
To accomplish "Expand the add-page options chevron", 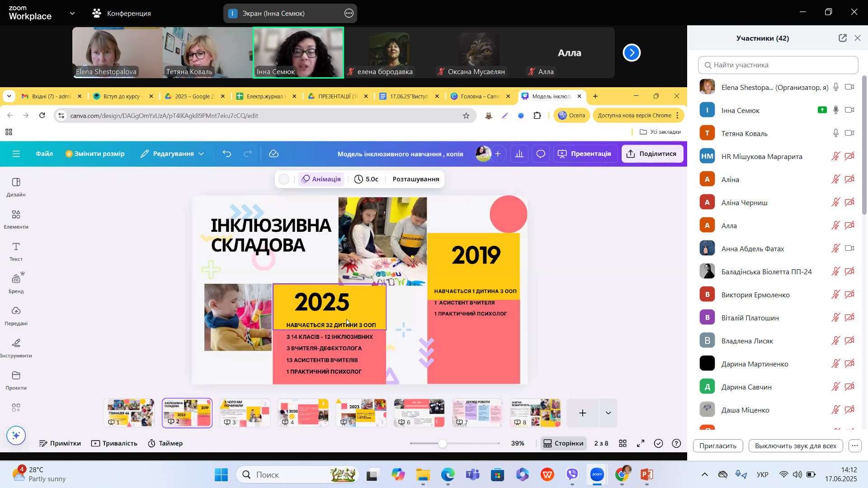I will 608,413.
